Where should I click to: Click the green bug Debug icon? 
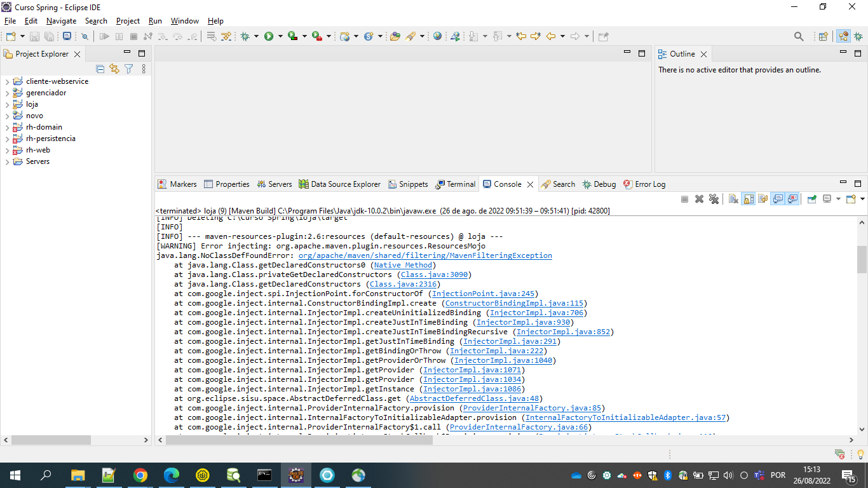[x=245, y=36]
